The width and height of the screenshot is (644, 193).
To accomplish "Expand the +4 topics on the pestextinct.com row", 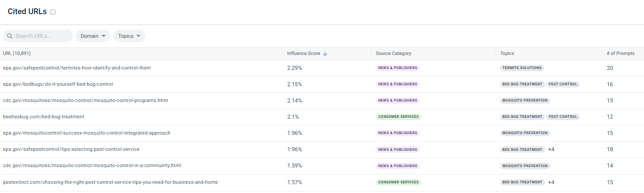I will click(551, 182).
